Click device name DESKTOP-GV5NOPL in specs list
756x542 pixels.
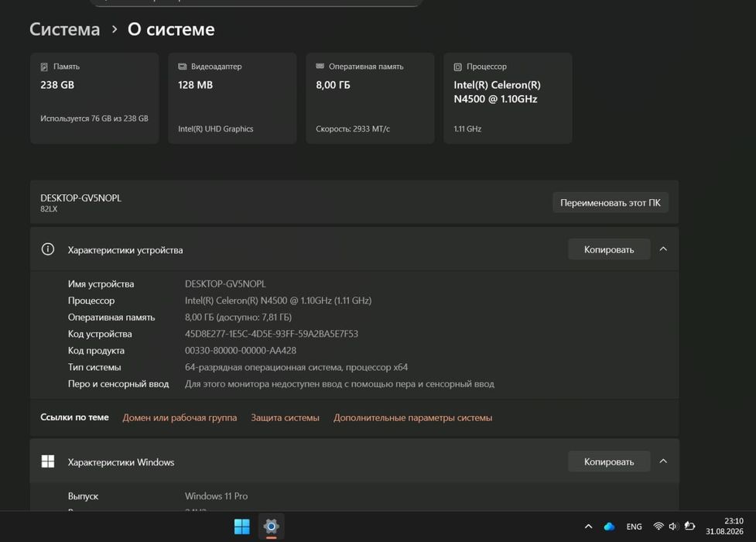tap(225, 284)
